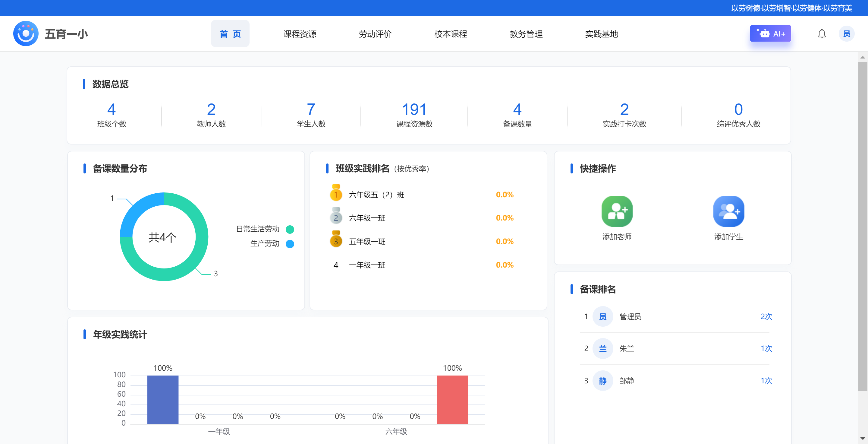This screenshot has height=444, width=868.
Task: Click the blue 添加学生 icon
Action: point(728,211)
